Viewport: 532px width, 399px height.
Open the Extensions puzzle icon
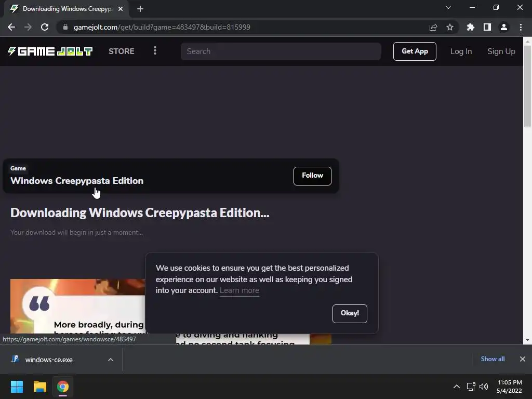(470, 27)
